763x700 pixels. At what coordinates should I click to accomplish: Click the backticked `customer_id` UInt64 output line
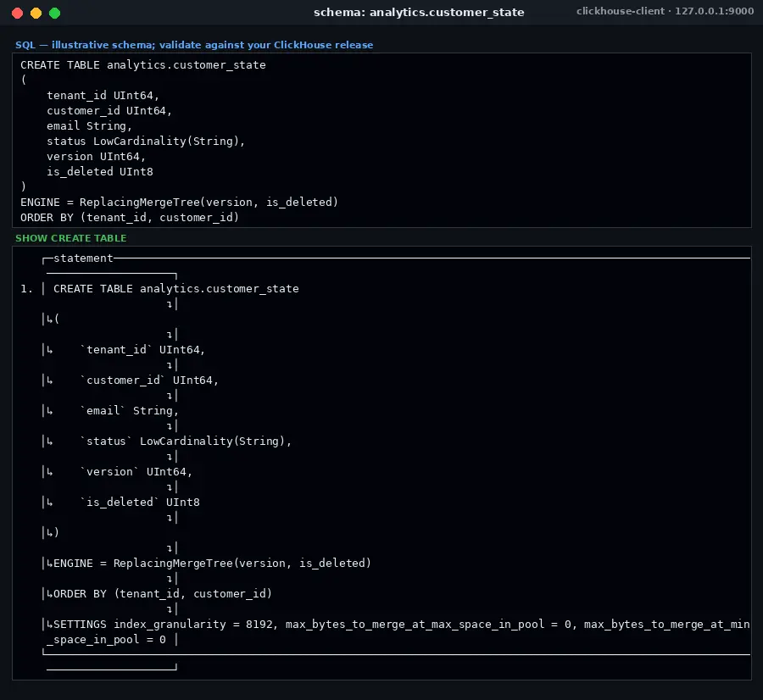coord(149,381)
